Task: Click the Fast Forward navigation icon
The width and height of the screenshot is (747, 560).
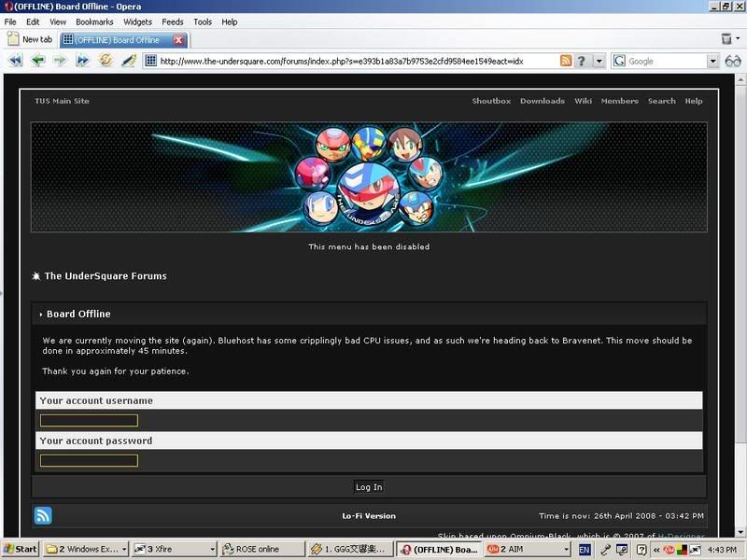Action: (82, 61)
